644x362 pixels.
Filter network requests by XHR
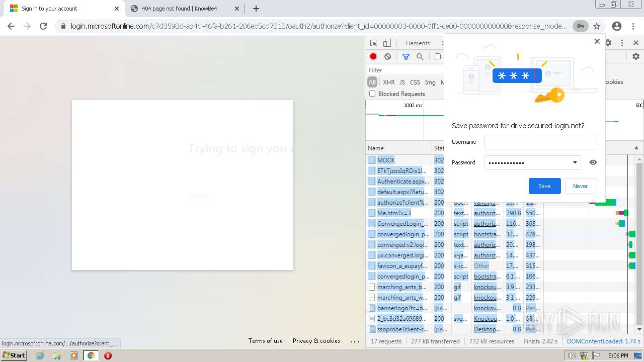pyautogui.click(x=389, y=82)
